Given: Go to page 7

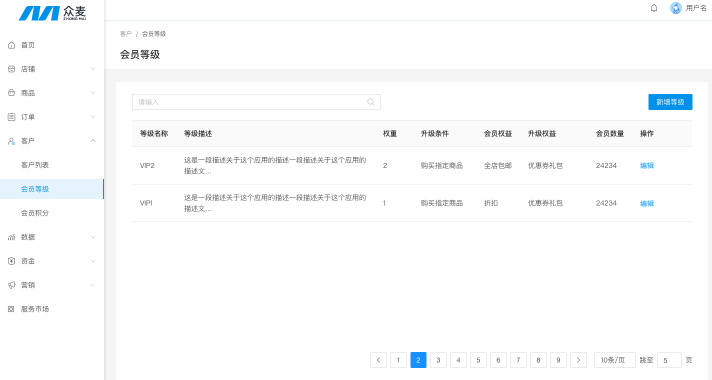Looking at the screenshot, I should (x=518, y=360).
